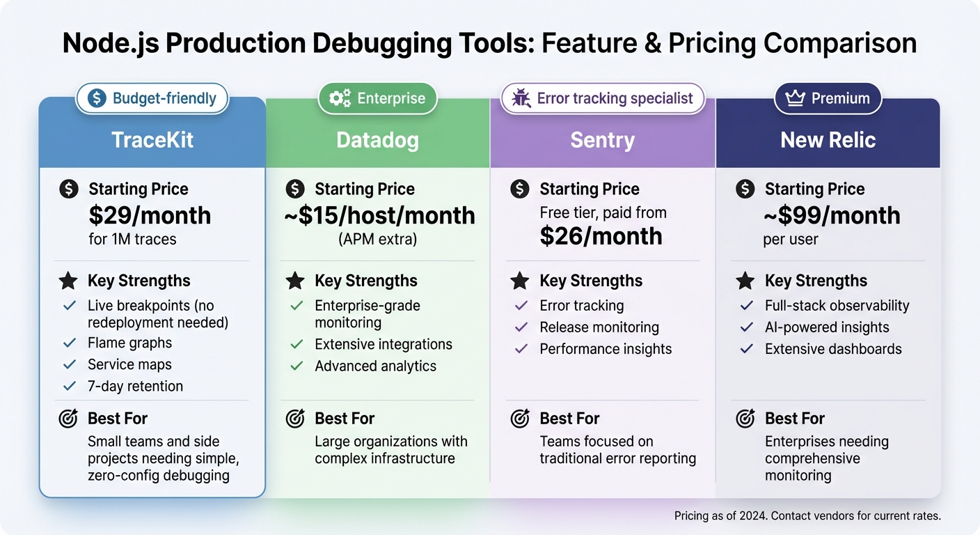Click the crown icon in Premium badge
The height and width of the screenshot is (535, 980).
click(x=795, y=98)
